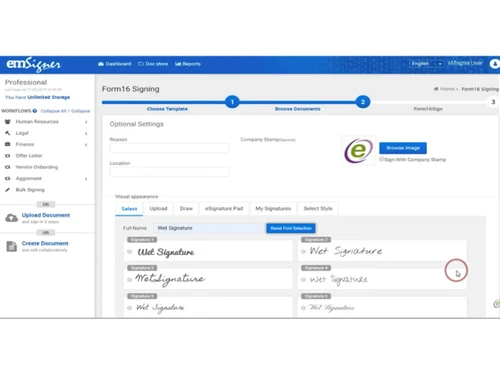Click the company stamp logo thumbnail

pos(358,150)
